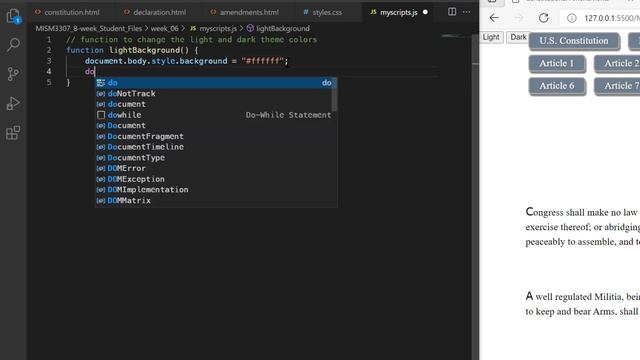Reload the browser page
Image resolution: width=640 pixels, height=360 pixels.
(544, 18)
